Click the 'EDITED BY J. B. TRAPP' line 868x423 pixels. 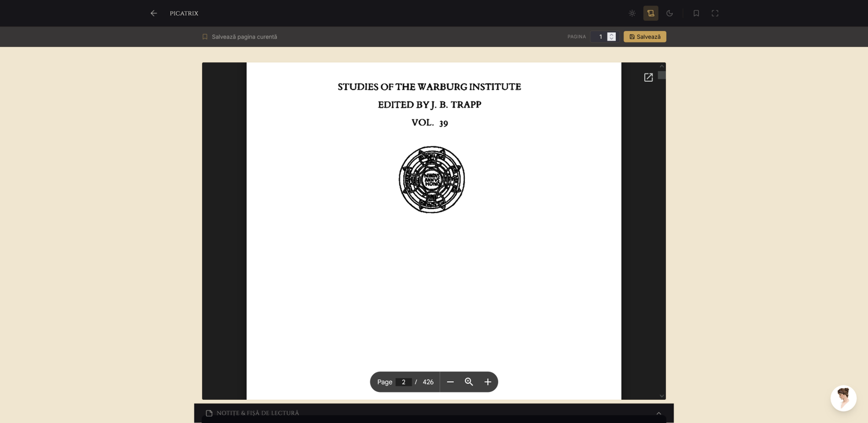(x=430, y=105)
